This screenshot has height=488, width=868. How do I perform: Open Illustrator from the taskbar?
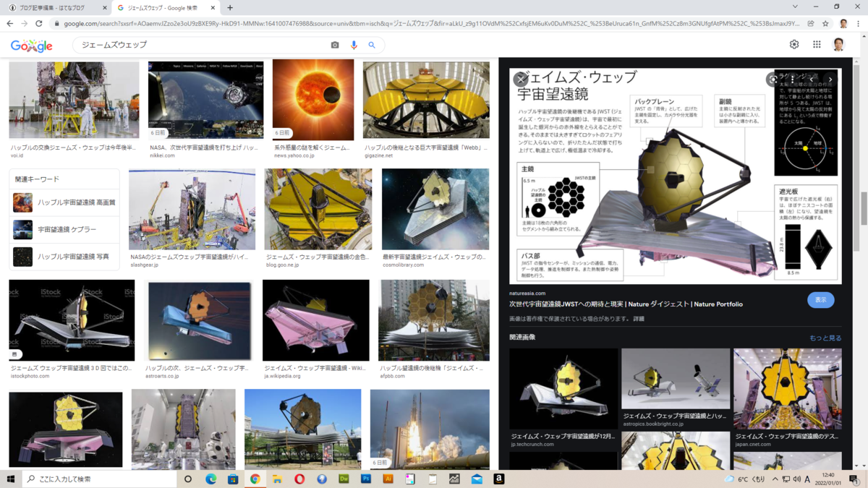tap(388, 479)
